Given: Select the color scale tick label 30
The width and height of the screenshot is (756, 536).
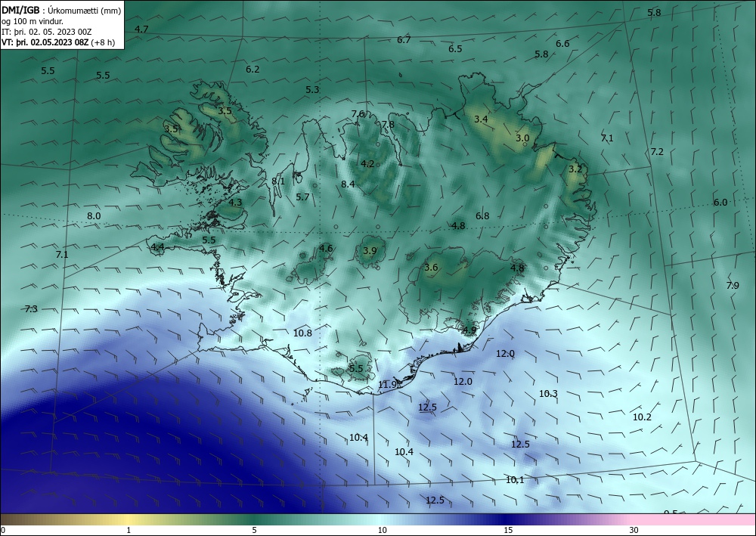Looking at the screenshot, I should tap(634, 530).
